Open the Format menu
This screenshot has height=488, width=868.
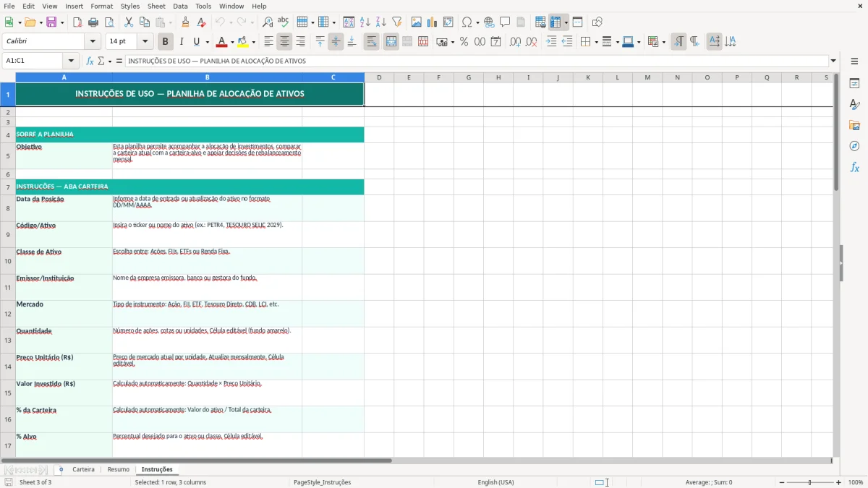click(102, 6)
